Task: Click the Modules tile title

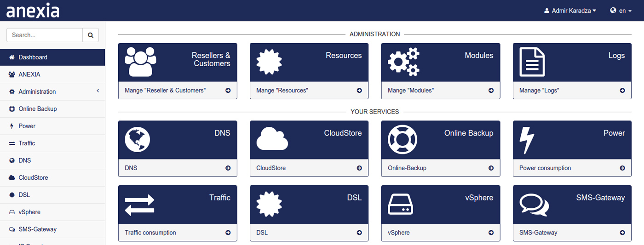Action: click(x=479, y=56)
